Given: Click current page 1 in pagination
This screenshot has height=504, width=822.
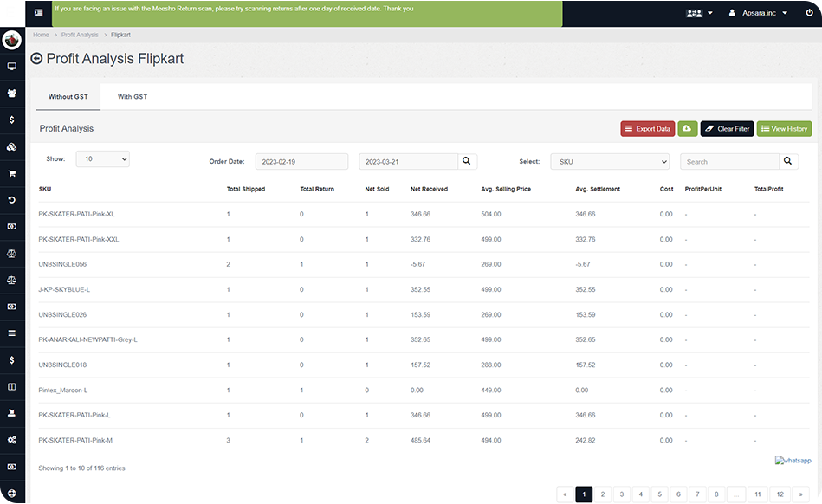Looking at the screenshot, I should click(584, 494).
